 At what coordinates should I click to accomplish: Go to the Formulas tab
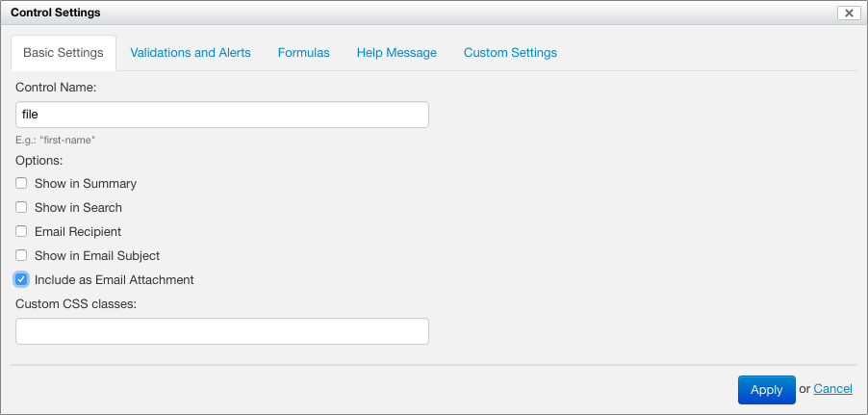tap(303, 53)
